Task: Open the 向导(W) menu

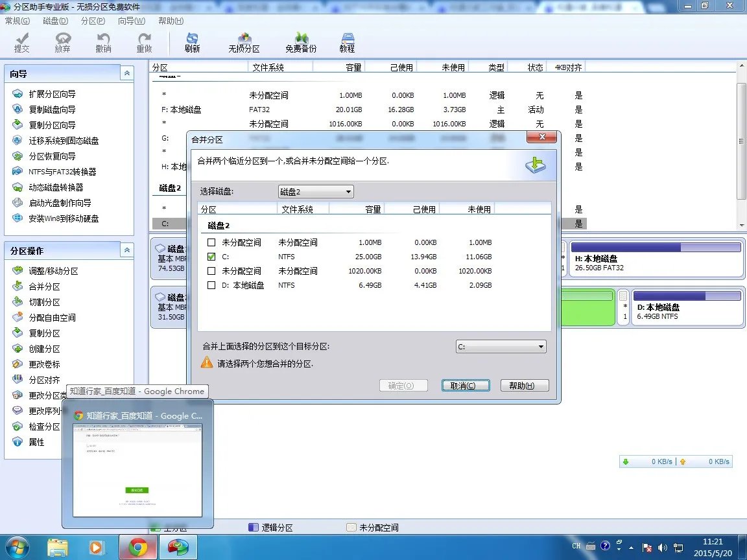Action: [x=131, y=21]
